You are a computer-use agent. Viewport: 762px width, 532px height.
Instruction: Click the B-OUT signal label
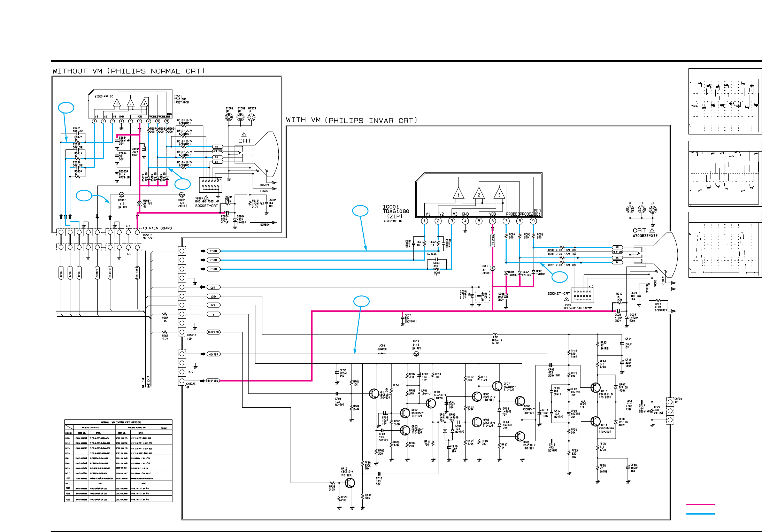[213, 251]
